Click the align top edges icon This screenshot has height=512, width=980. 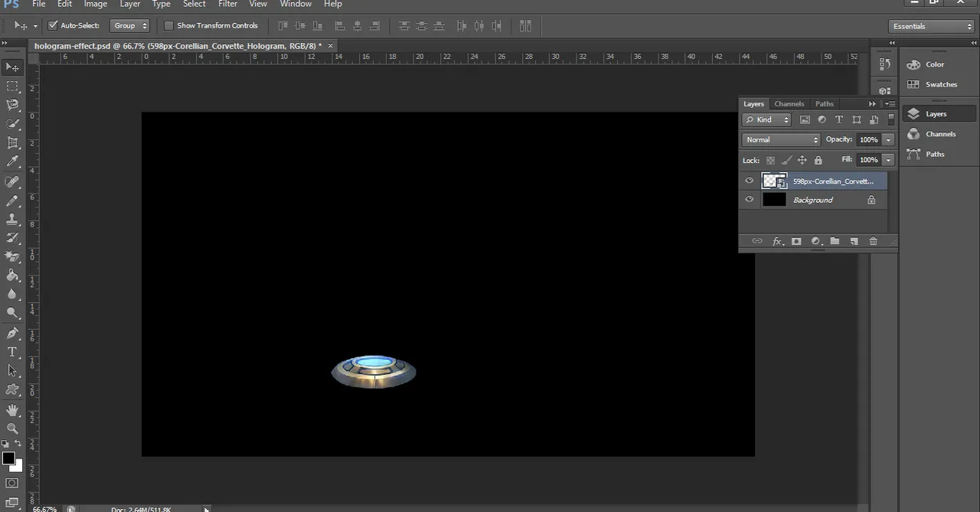[283, 26]
